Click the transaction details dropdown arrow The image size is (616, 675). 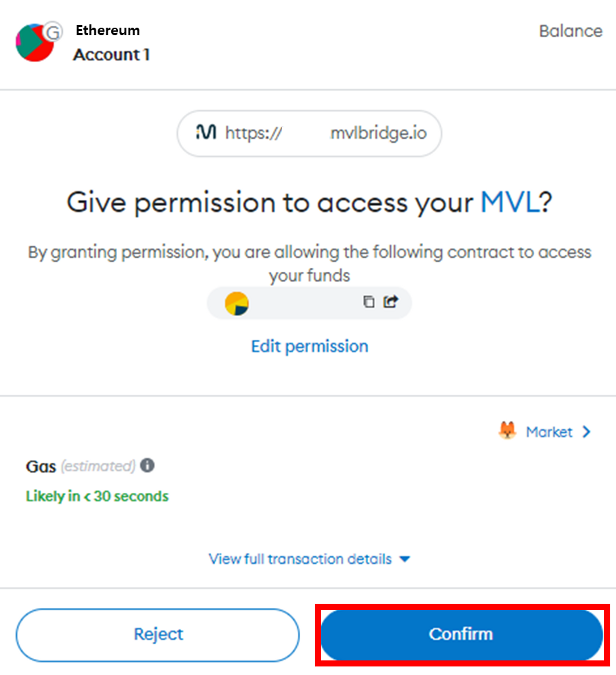[405, 560]
